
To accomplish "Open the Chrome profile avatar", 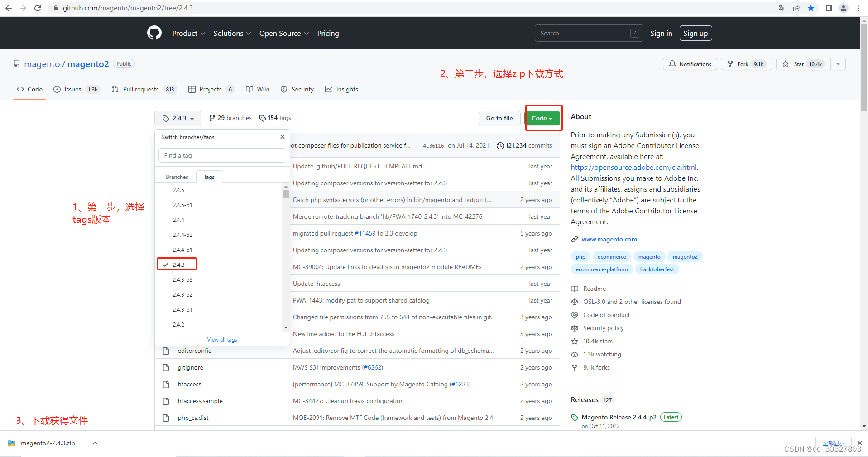I will (x=844, y=8).
